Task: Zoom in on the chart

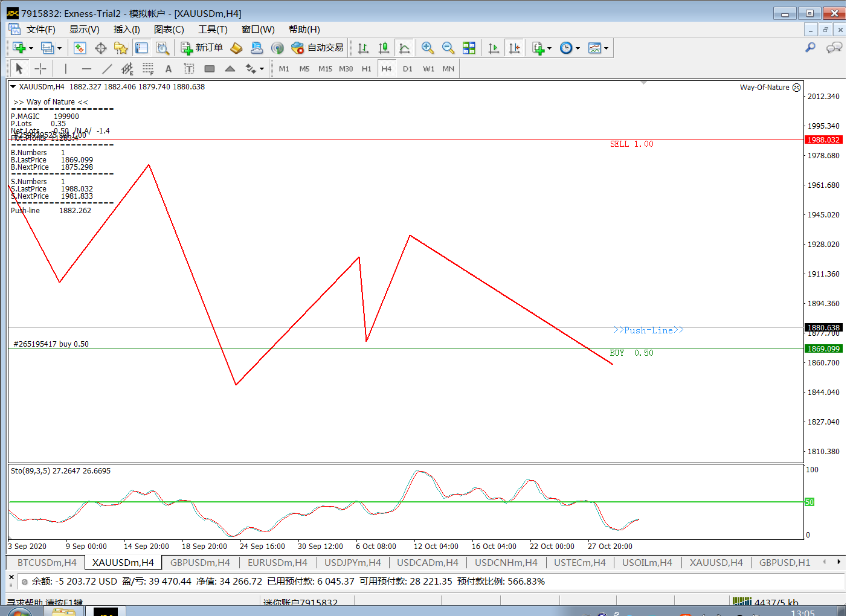Action: [x=428, y=48]
